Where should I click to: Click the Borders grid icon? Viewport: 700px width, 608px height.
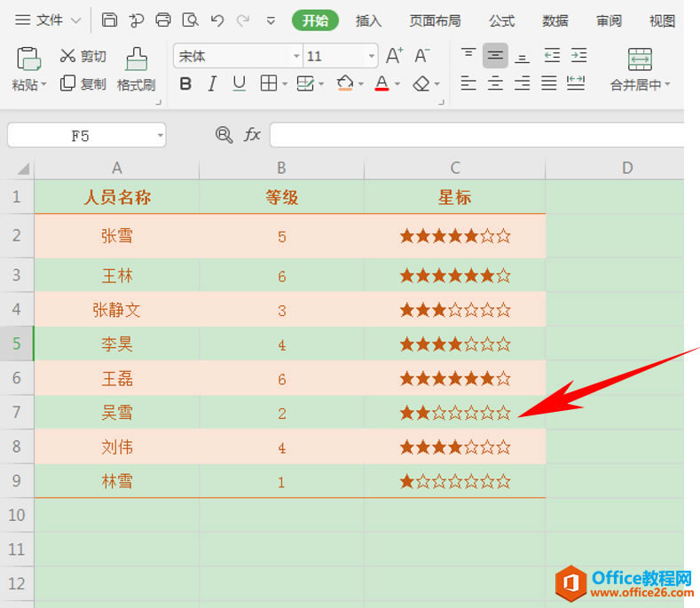pyautogui.click(x=269, y=83)
